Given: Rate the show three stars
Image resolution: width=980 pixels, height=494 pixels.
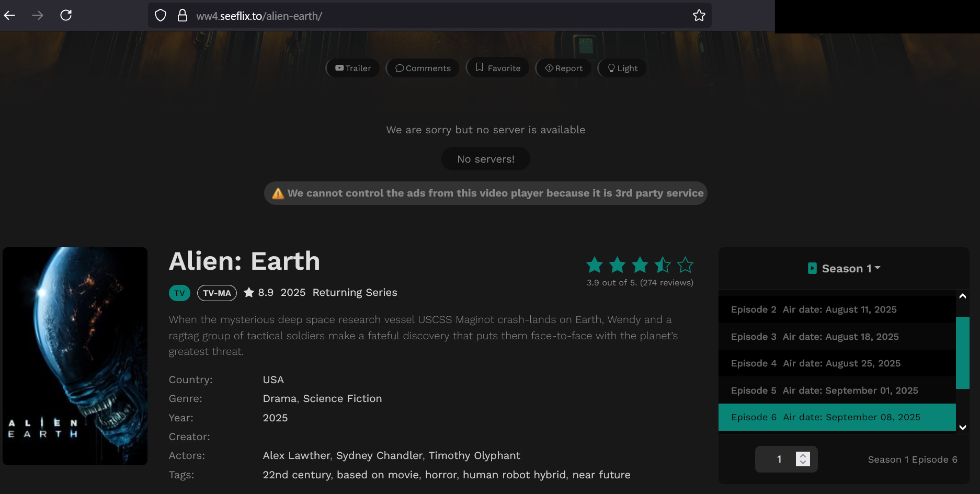Looking at the screenshot, I should pos(640,265).
